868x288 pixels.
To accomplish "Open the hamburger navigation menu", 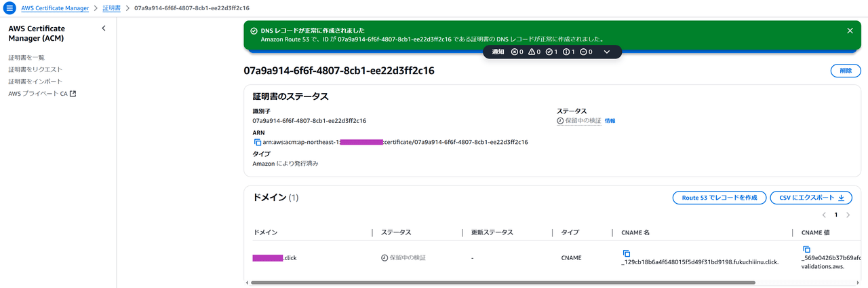I will click(9, 8).
